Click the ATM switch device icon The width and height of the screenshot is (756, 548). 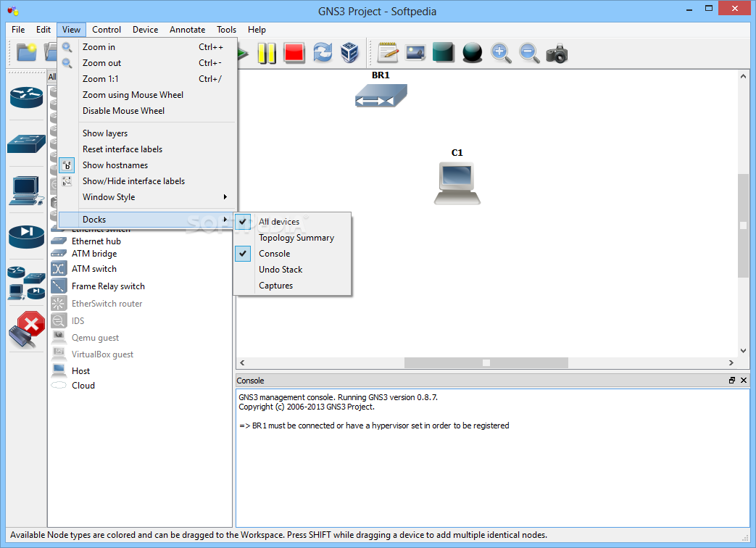(x=58, y=268)
